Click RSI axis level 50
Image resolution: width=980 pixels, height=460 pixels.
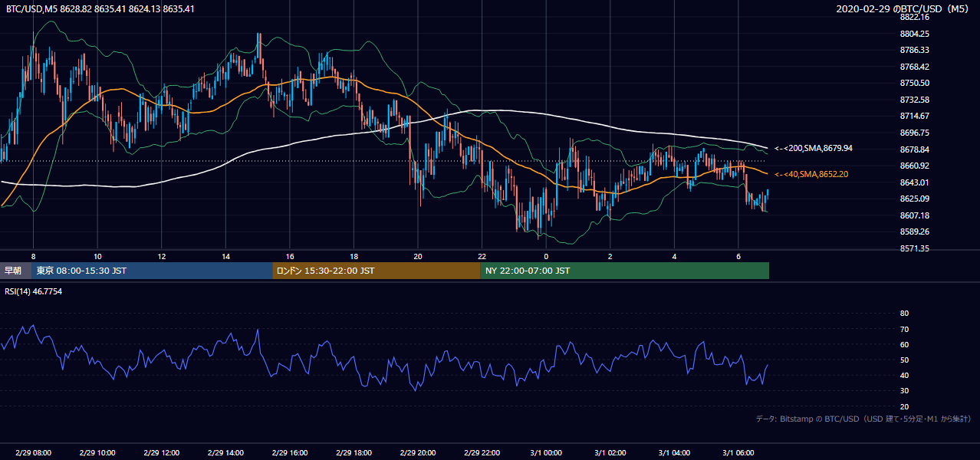(904, 360)
